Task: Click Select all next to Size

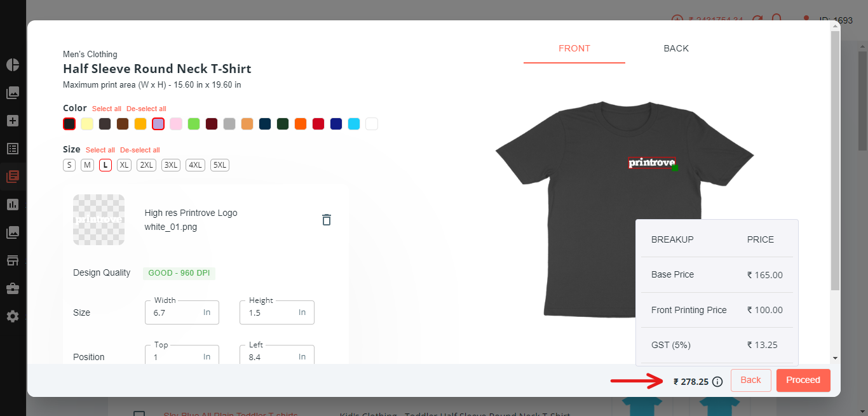Action: [x=100, y=151]
